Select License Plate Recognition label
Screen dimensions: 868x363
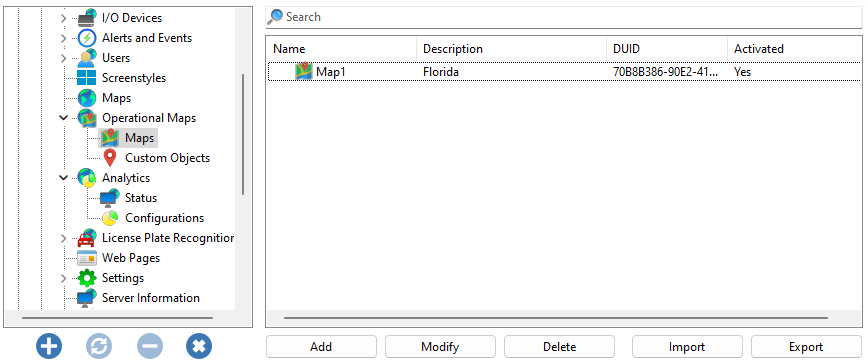pos(168,238)
